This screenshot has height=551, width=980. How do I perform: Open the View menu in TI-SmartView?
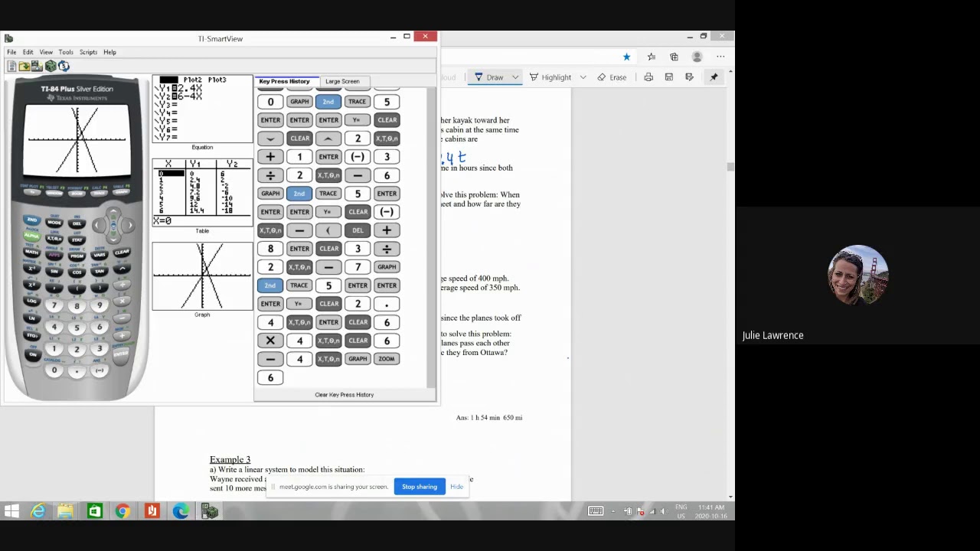pos(46,52)
